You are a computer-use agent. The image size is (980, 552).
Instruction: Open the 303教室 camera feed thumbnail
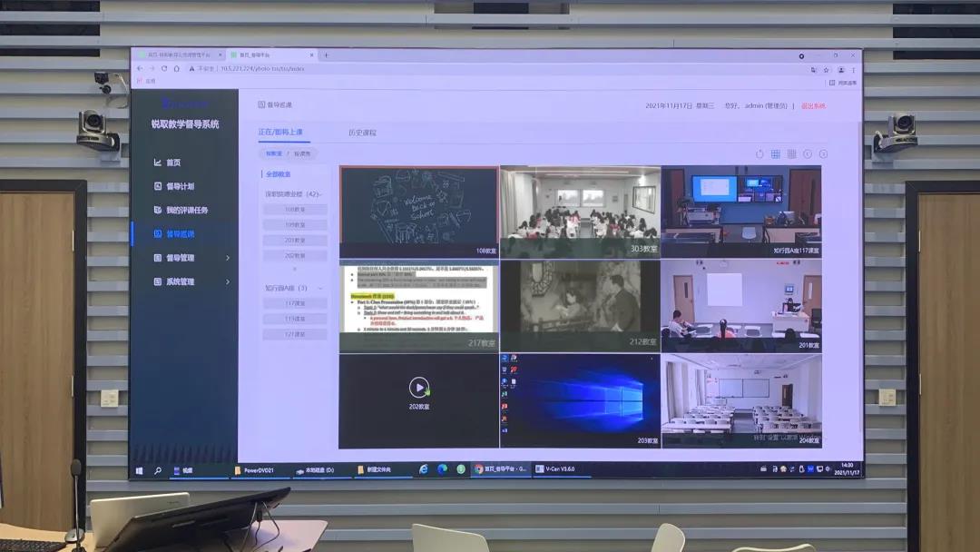pos(580,212)
